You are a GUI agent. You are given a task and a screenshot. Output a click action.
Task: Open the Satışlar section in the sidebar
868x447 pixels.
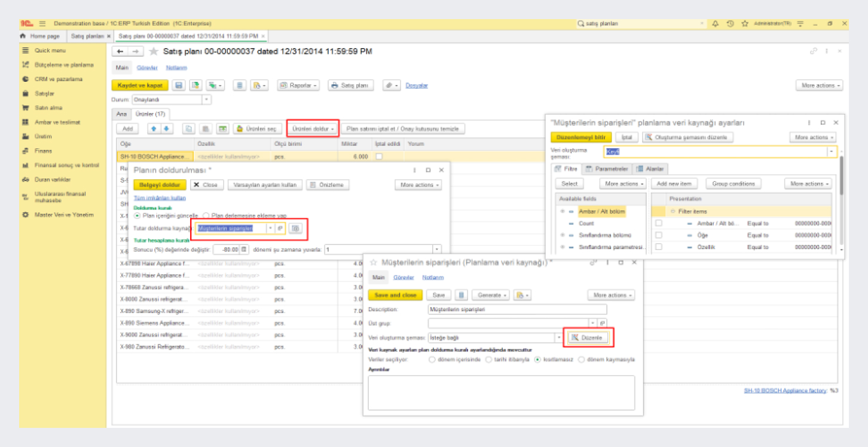click(x=44, y=93)
